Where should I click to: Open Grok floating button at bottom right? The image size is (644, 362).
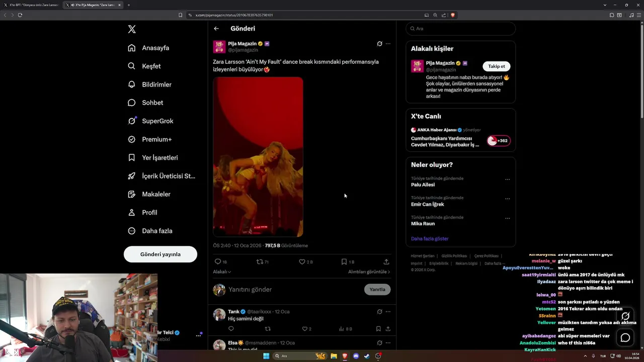coord(625,316)
